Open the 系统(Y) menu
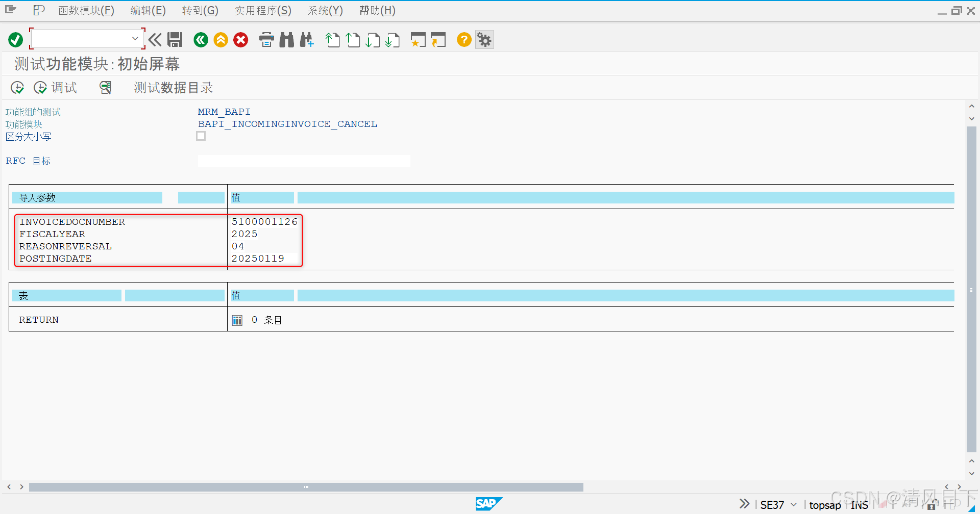The height and width of the screenshot is (514, 980). 325,10
